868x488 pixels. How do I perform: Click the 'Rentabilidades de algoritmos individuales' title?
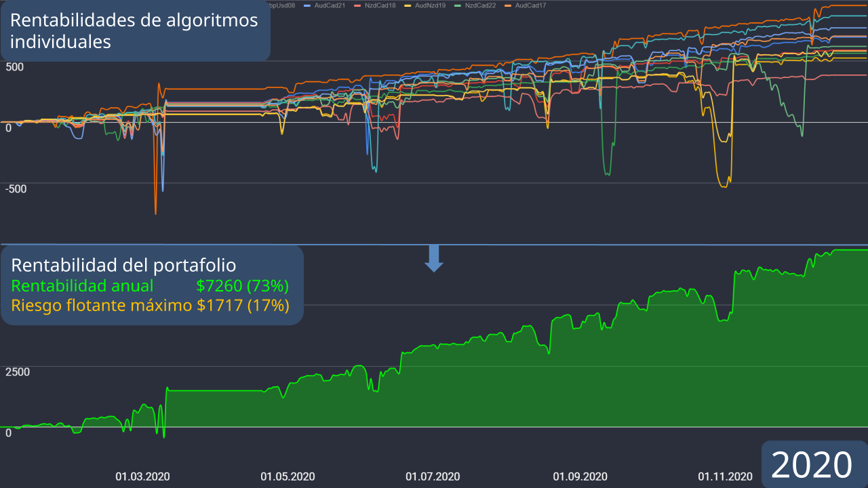134,30
